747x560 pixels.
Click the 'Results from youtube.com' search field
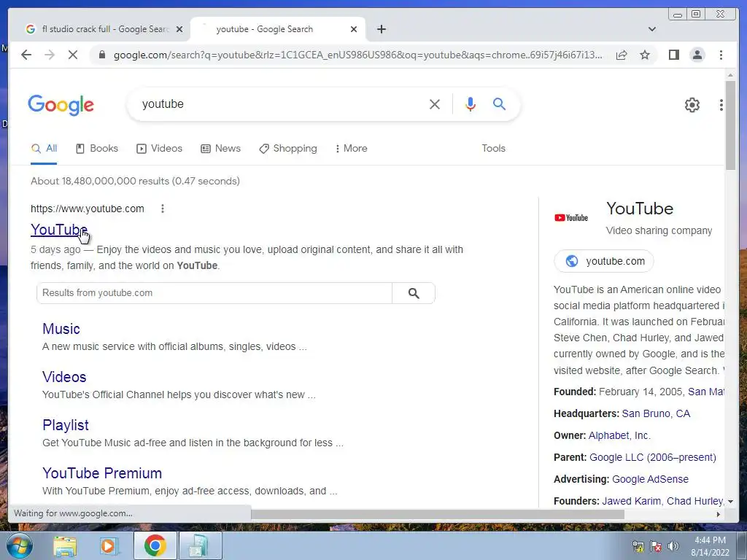click(214, 293)
